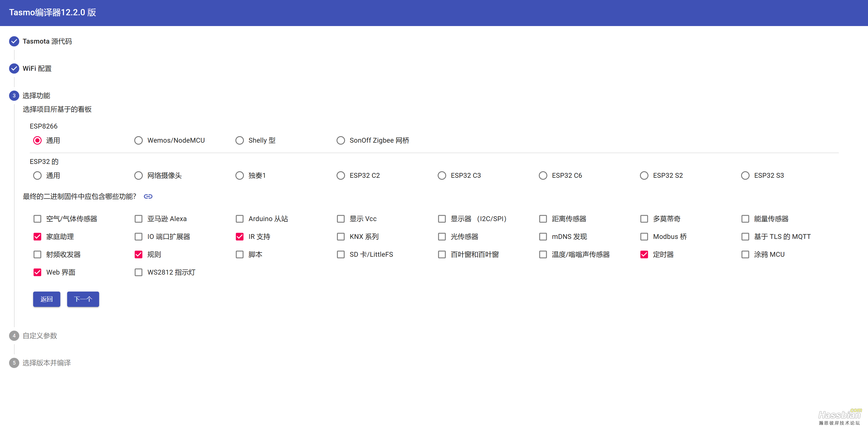The width and height of the screenshot is (868, 428).
Task: Click the Tasmo编译器12.2.0 版 title
Action: (53, 12)
